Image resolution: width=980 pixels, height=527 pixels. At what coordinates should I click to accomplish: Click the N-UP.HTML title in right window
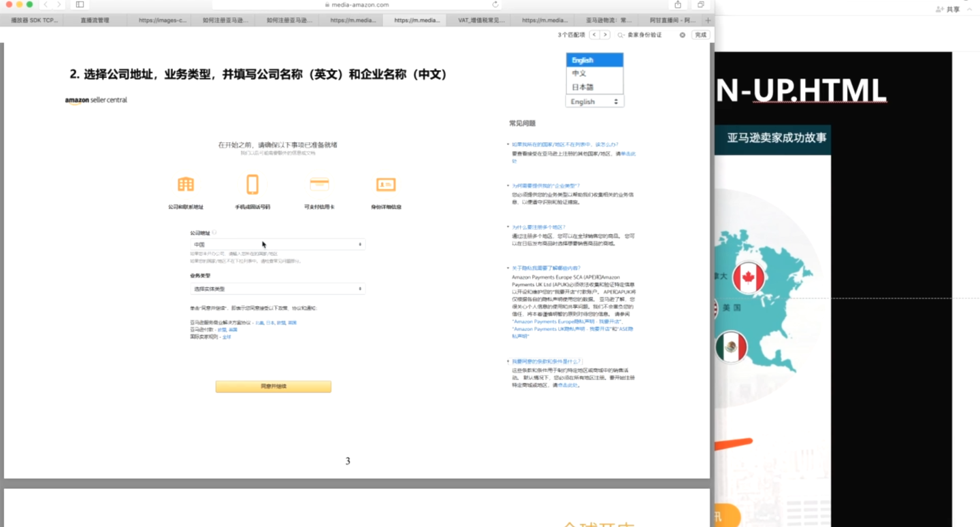click(x=801, y=90)
